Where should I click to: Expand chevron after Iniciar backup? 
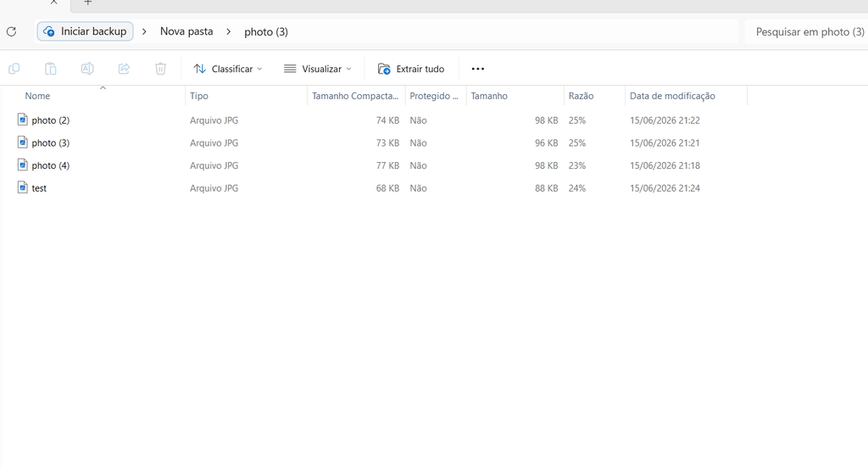[144, 31]
